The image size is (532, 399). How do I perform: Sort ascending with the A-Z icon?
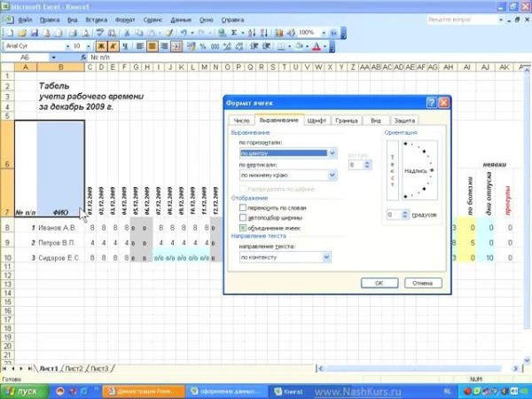pyautogui.click(x=252, y=33)
